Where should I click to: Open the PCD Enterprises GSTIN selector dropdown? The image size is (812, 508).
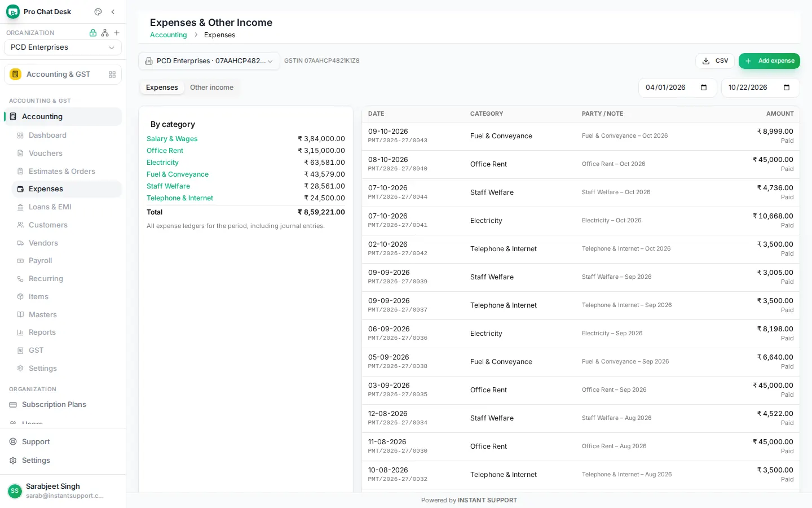coord(209,61)
